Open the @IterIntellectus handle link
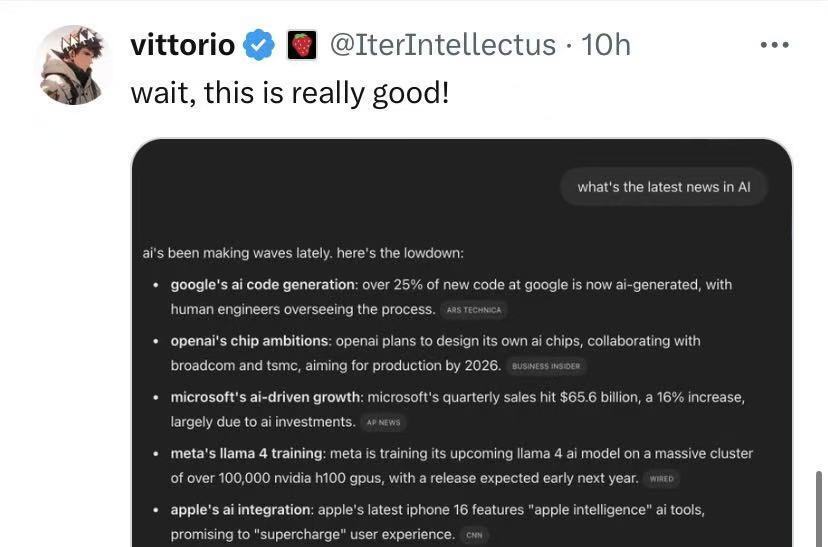The image size is (828, 547). click(443, 44)
